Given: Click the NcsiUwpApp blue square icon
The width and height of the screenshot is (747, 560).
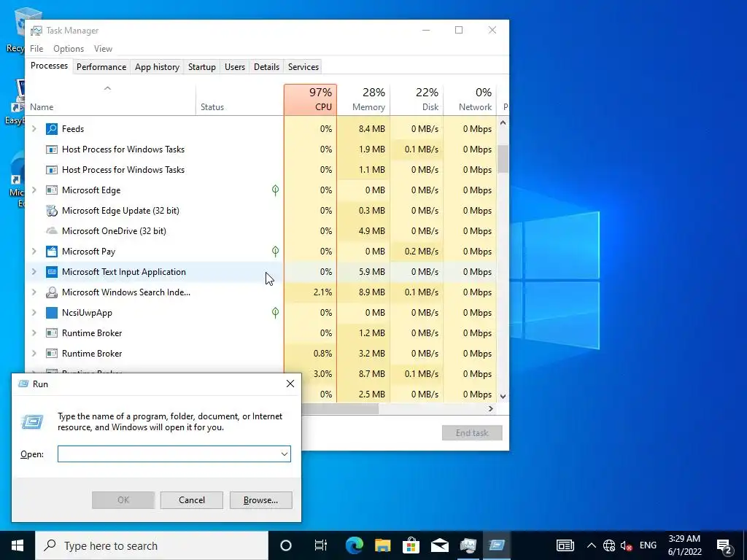Looking at the screenshot, I should pos(52,313).
